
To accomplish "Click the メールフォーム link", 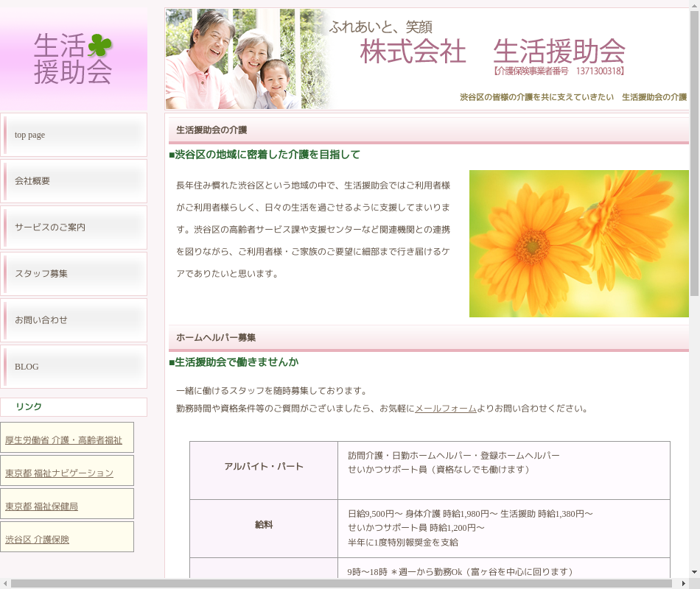I will [x=446, y=409].
